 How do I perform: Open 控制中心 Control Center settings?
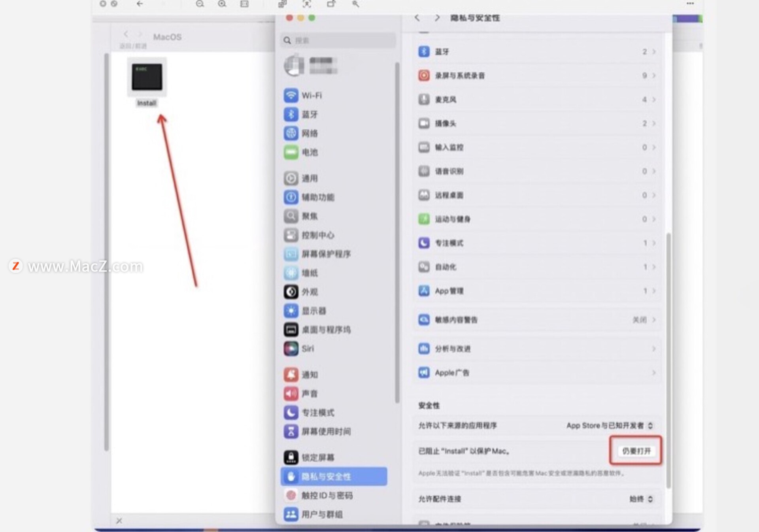(x=334, y=235)
